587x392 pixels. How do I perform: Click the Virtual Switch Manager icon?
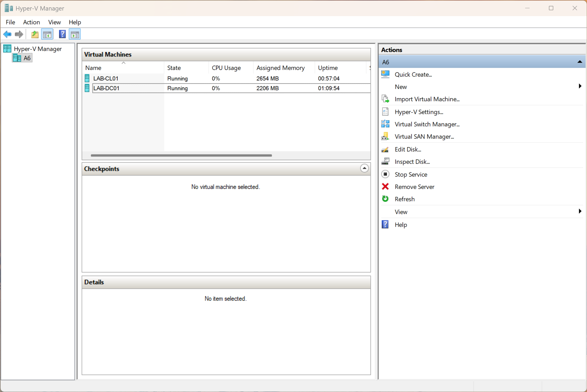385,124
